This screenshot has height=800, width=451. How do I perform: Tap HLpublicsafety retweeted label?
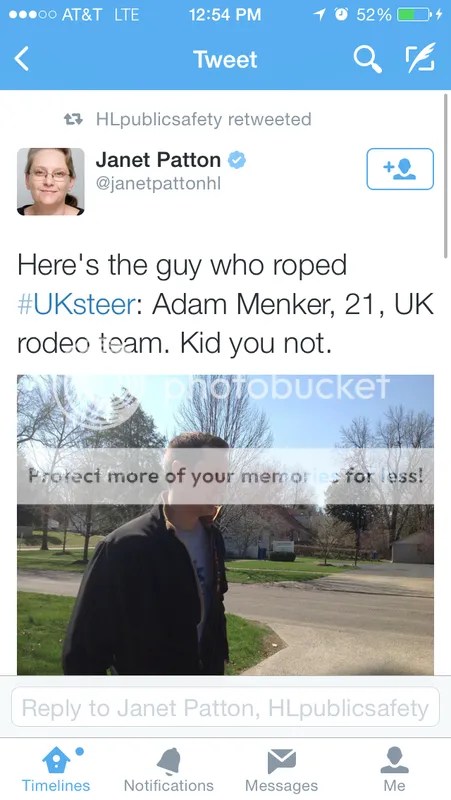[204, 119]
